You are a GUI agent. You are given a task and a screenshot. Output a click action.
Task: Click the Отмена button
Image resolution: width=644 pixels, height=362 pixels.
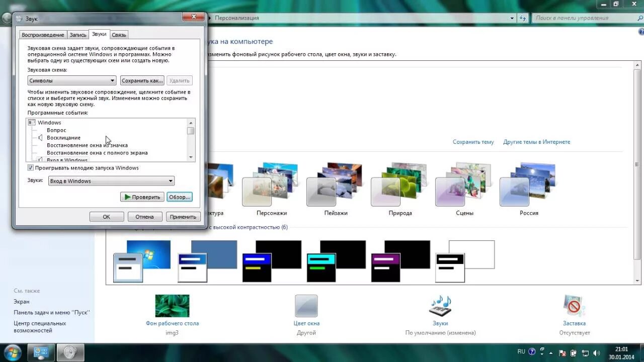click(x=144, y=217)
